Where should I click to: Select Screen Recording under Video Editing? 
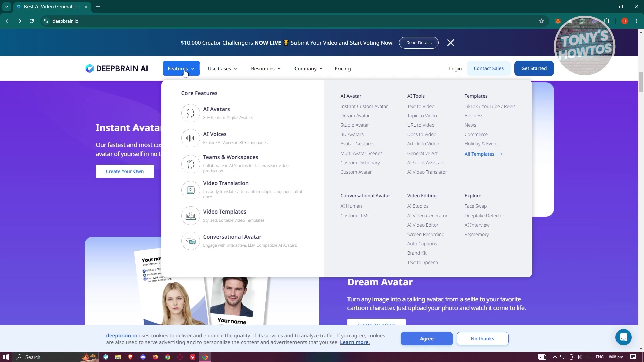[x=426, y=234]
